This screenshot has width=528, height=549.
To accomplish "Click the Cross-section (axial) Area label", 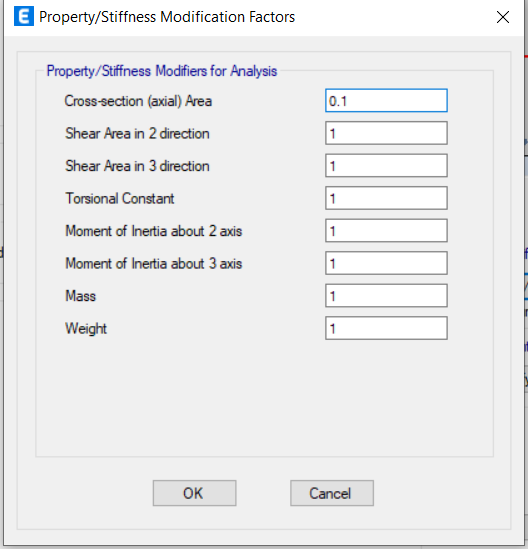I will 138,101.
